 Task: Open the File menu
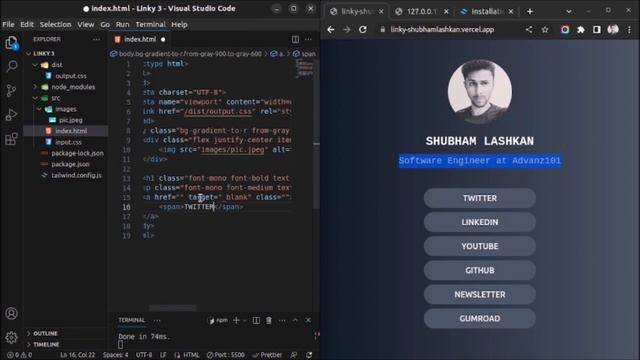(x=8, y=24)
